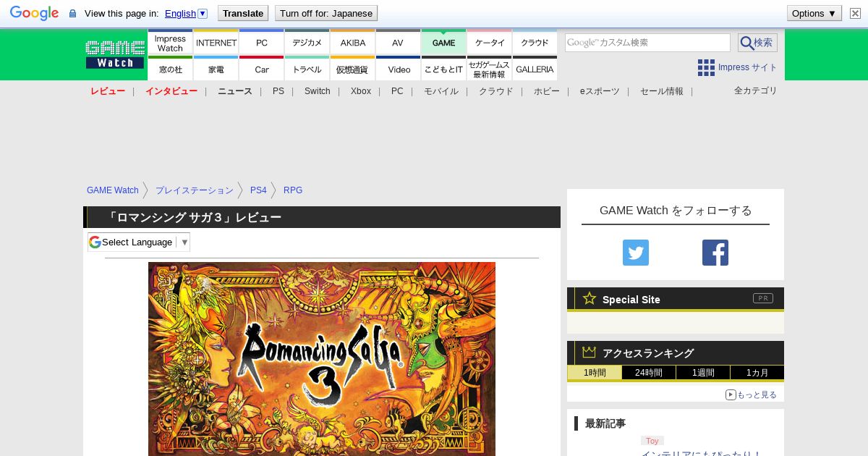The height and width of the screenshot is (456, 868).
Task: Click the GAME Watch logo
Action: (115, 54)
